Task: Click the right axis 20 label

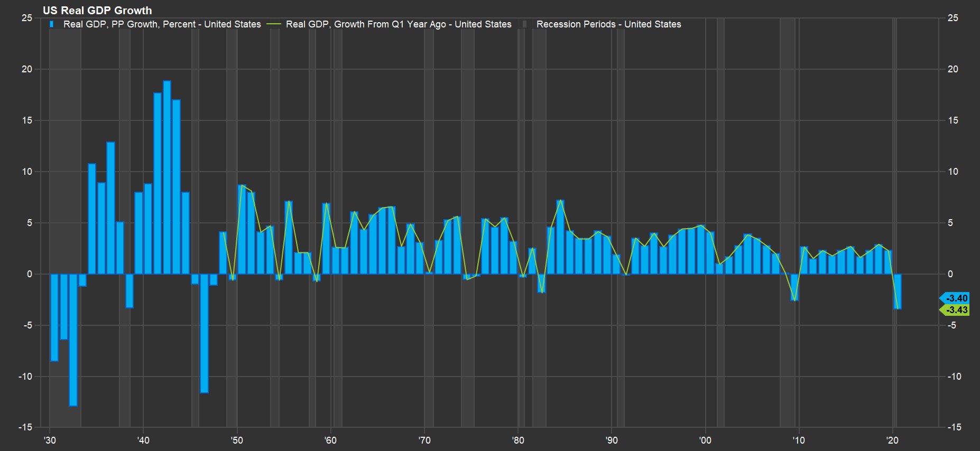Action: [953, 69]
